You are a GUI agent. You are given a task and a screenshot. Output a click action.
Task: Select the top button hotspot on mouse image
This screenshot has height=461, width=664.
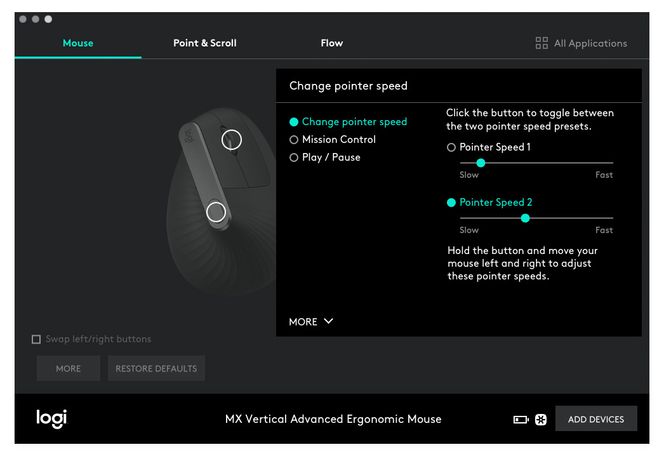click(x=232, y=140)
